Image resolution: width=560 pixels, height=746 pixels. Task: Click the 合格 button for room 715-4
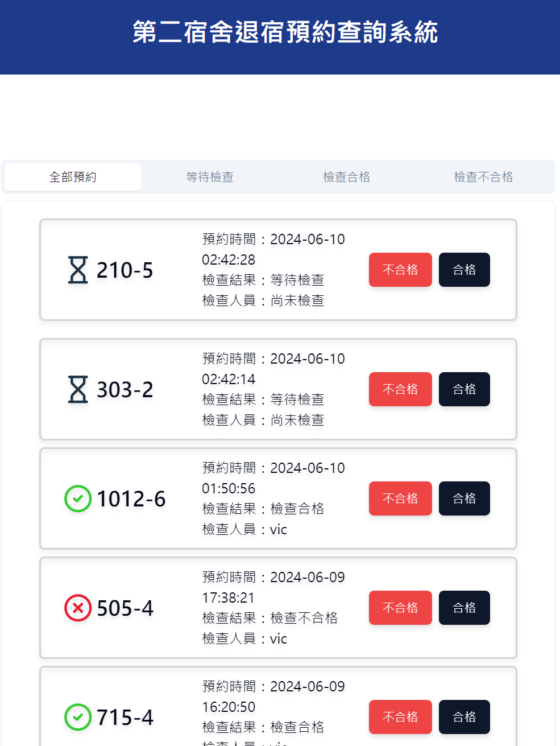tap(464, 717)
